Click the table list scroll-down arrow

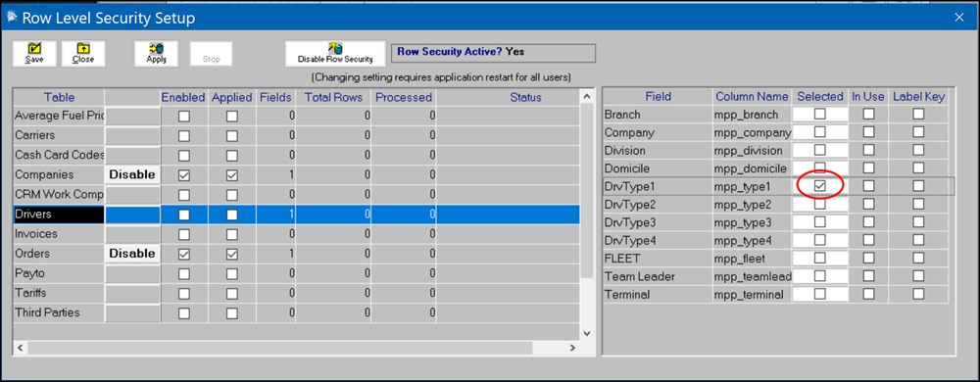[x=586, y=333]
